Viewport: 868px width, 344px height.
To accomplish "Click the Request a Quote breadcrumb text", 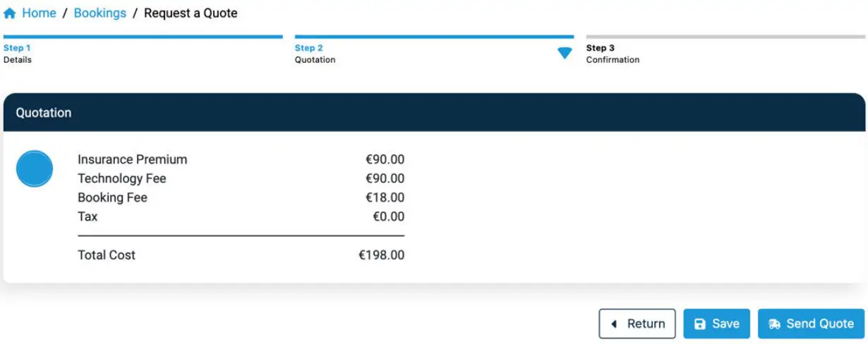I will tap(191, 13).
